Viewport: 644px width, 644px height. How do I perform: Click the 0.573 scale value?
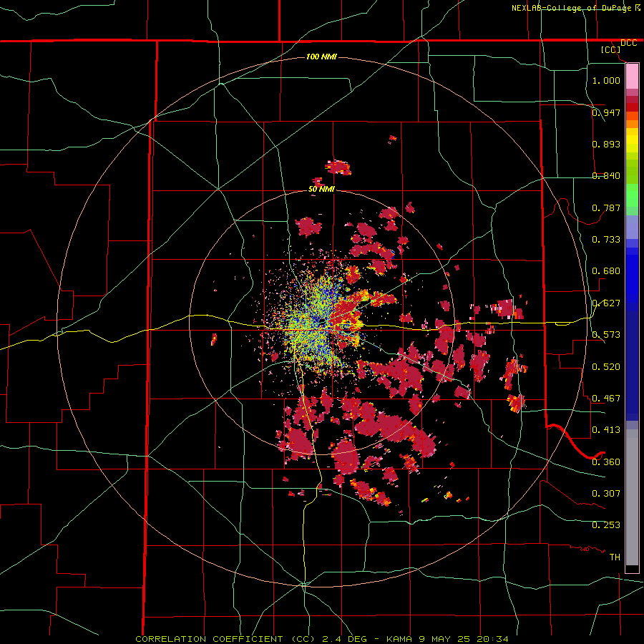606,335
